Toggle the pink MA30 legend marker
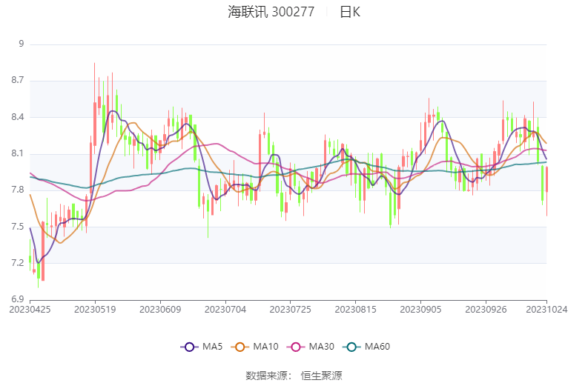This screenshot has width=588, height=383. 298,347
